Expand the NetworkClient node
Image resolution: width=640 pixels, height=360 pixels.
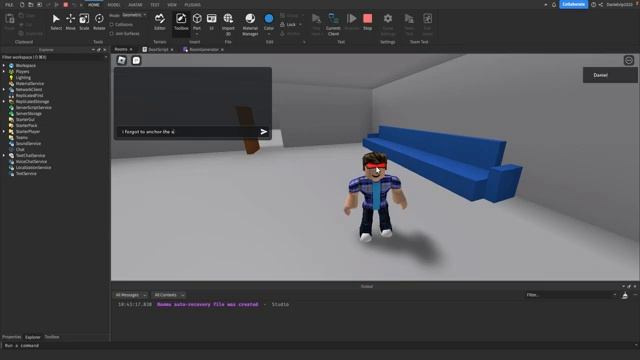click(x=4, y=89)
